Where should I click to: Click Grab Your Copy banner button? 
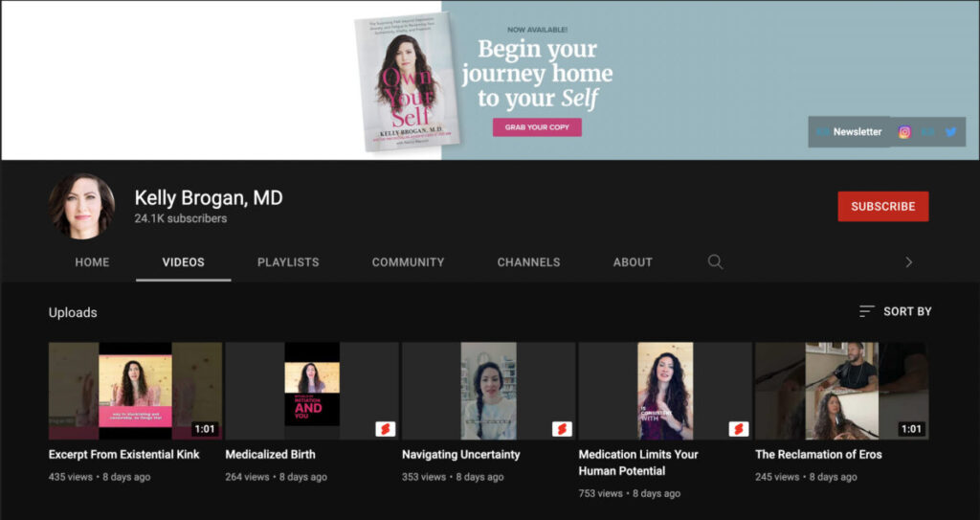(537, 127)
